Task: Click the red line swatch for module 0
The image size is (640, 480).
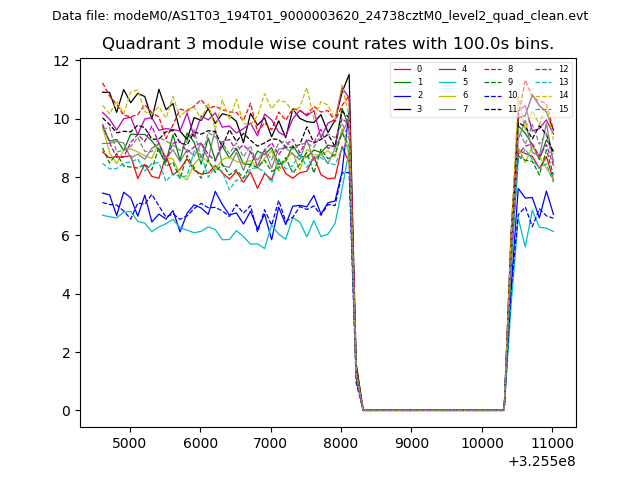Action: pyautogui.click(x=402, y=69)
